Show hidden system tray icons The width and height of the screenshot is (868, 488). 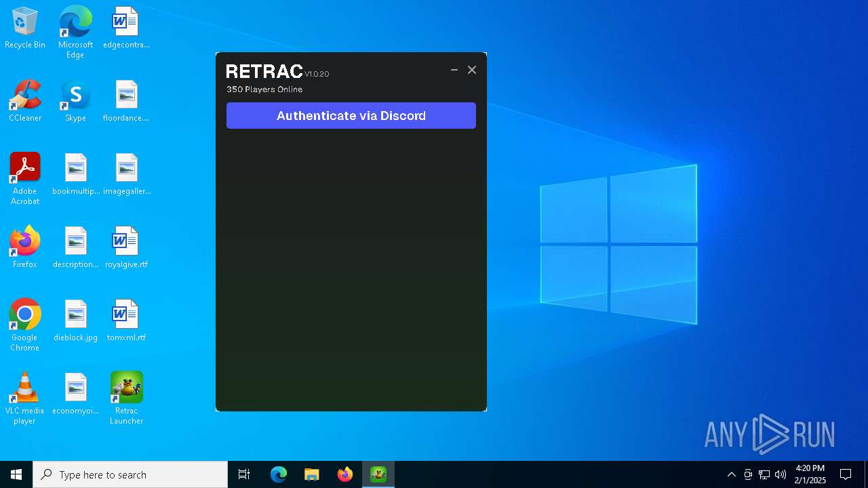tap(731, 474)
